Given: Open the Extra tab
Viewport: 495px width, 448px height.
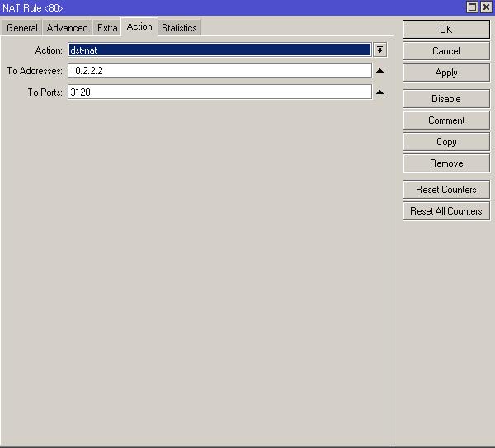Looking at the screenshot, I should pyautogui.click(x=107, y=28).
